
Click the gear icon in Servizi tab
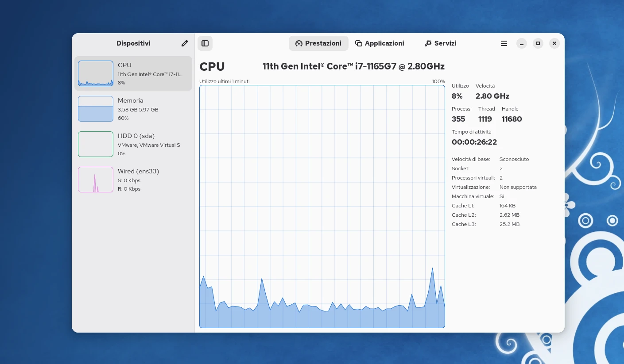(428, 43)
